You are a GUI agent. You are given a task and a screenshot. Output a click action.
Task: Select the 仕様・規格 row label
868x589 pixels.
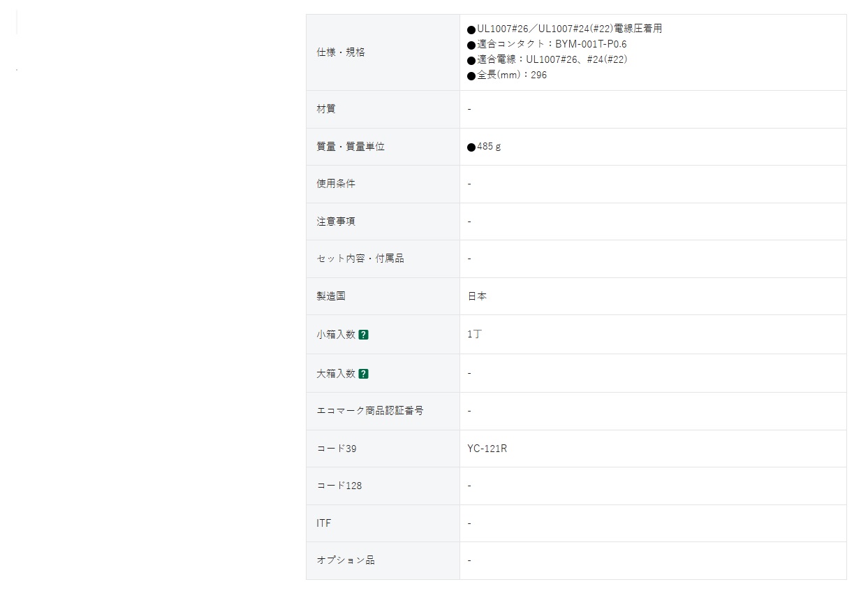click(x=341, y=52)
